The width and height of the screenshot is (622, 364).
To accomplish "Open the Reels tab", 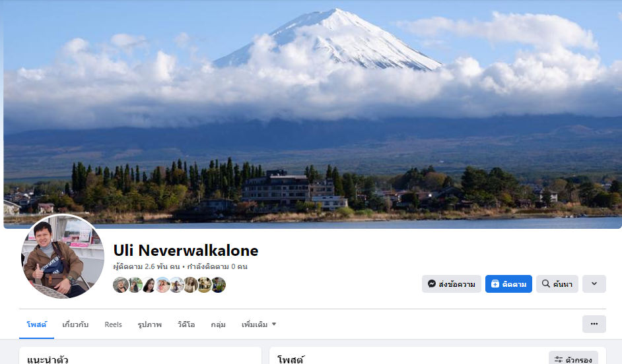I will pos(113,324).
